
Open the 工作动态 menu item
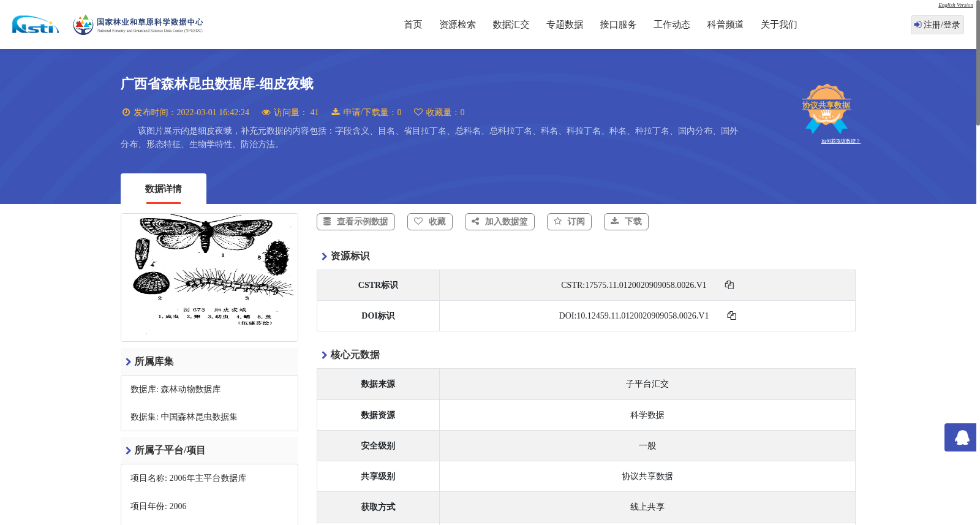672,25
